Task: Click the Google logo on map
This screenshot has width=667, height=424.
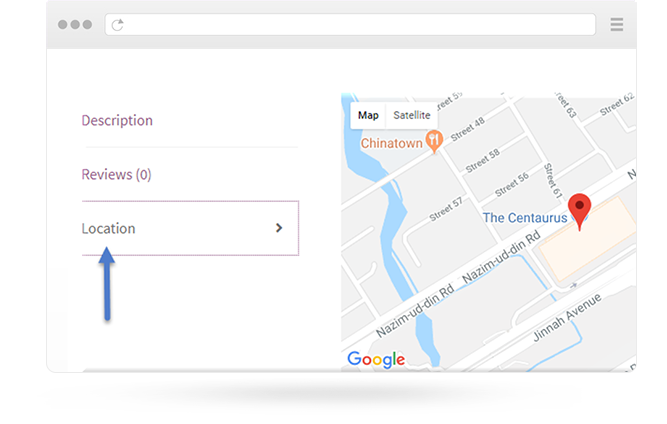Action: 376,359
